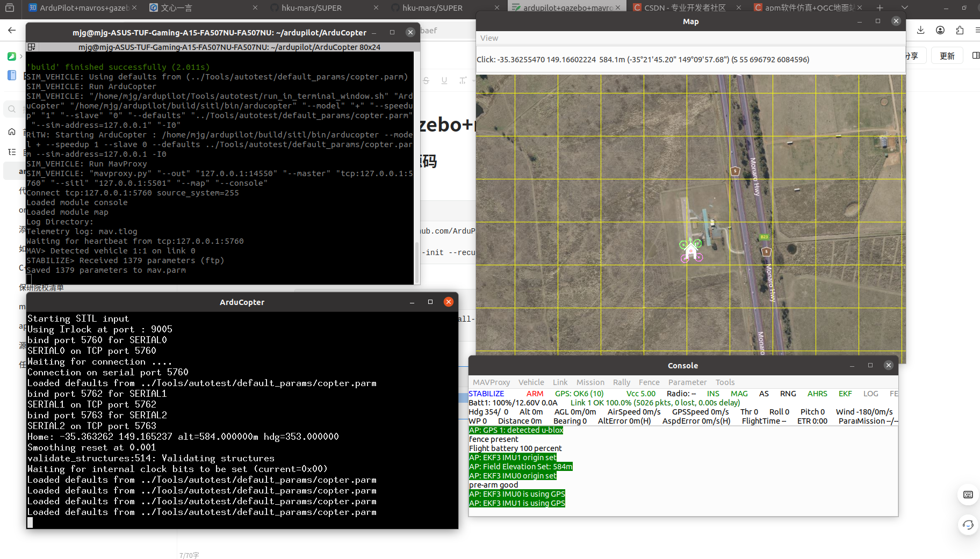
Task: Click the B23 marker on the map
Action: (x=764, y=236)
